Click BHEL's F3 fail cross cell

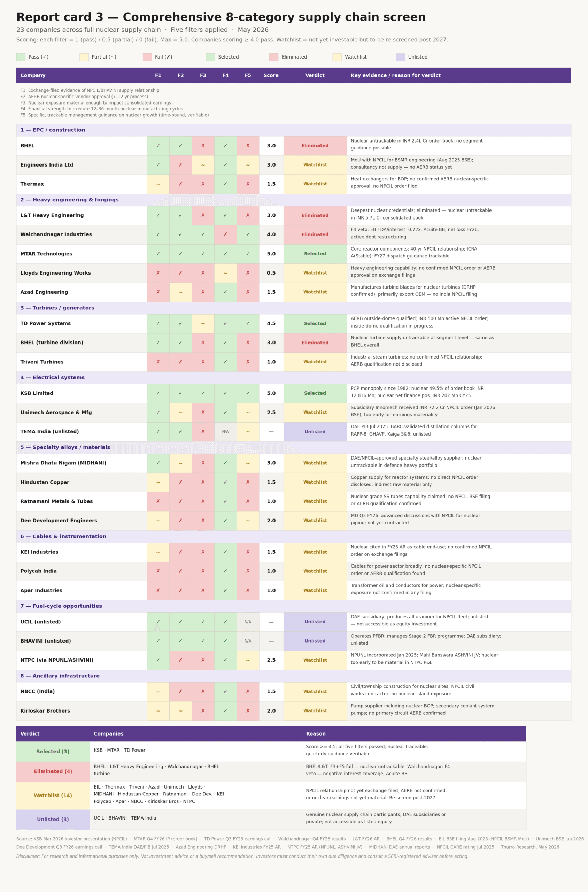203,146
